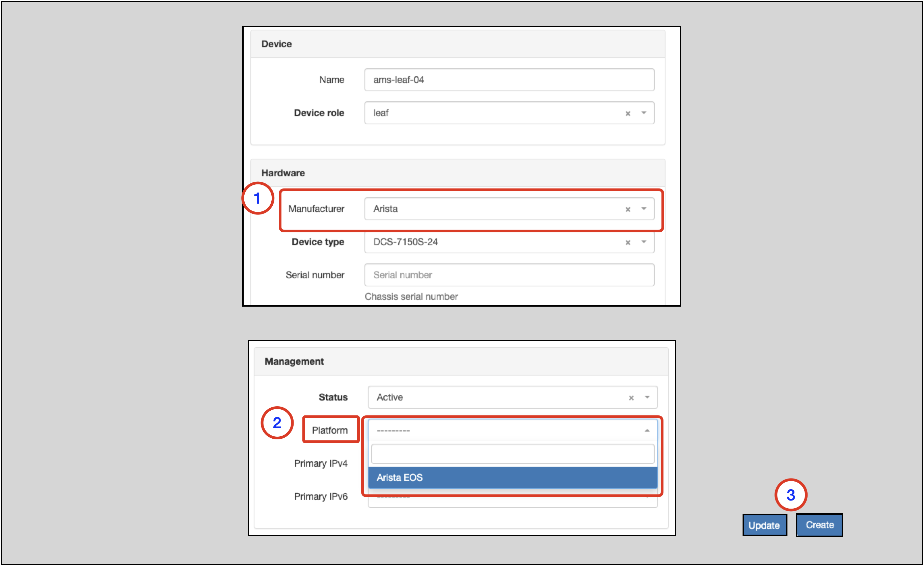Image resolution: width=924 pixels, height=566 pixels.
Task: Collapse the open Platform dropdown
Action: tap(647, 431)
